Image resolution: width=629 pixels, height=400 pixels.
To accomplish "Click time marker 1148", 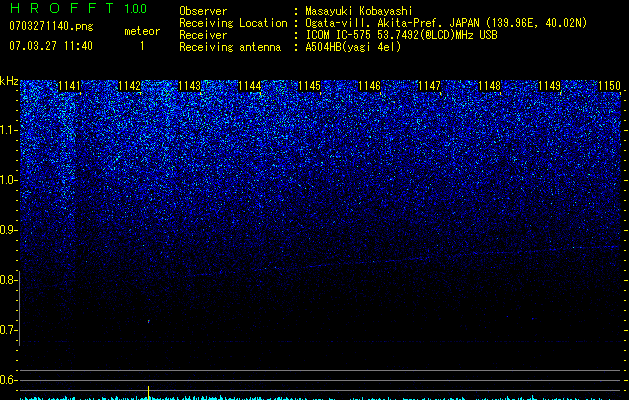I will (490, 86).
